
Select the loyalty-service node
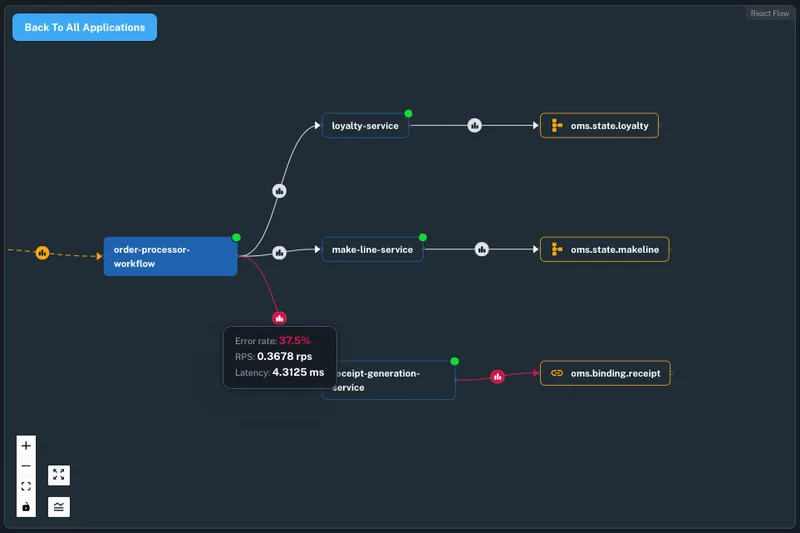tap(365, 126)
